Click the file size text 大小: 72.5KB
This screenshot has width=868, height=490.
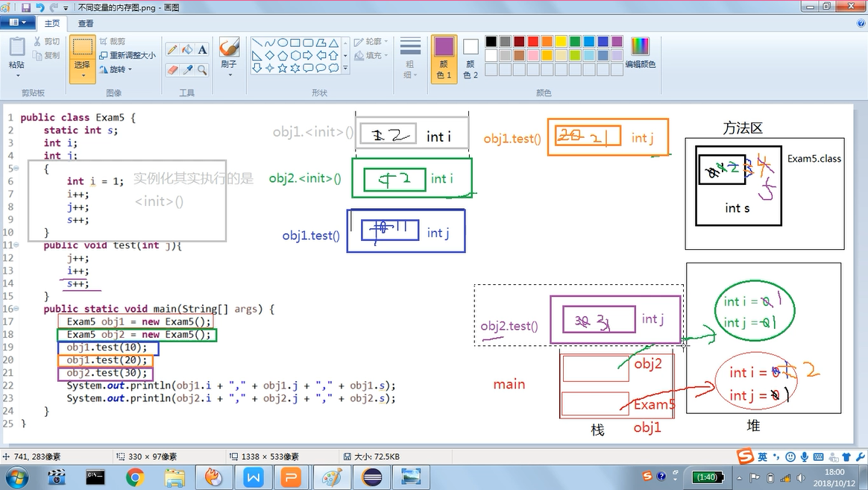coord(377,456)
